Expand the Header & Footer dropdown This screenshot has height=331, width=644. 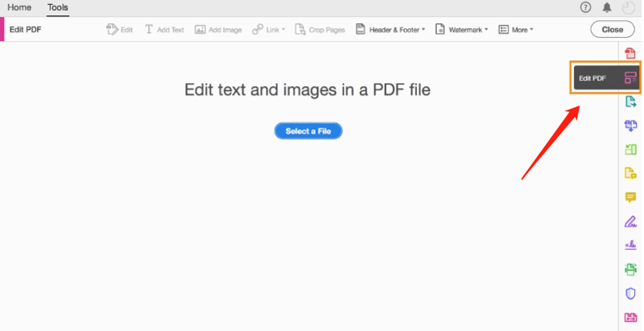pos(390,30)
